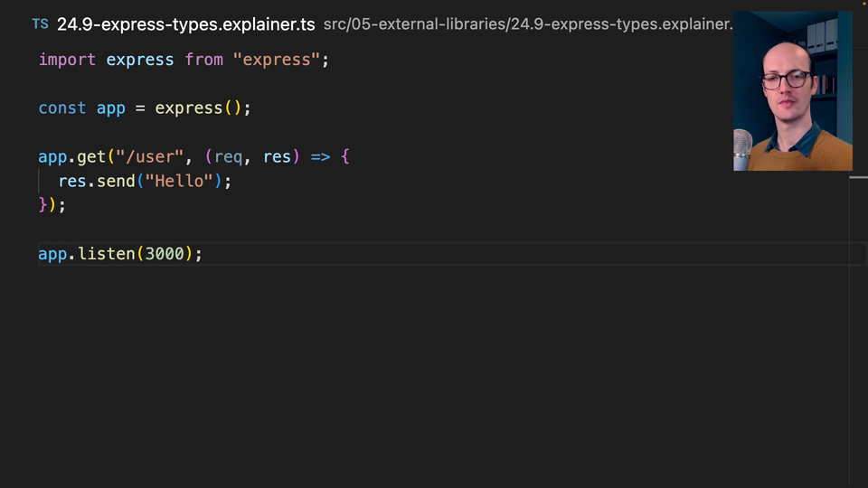This screenshot has height=488, width=868.
Task: Click the "/user" route string
Action: pyautogui.click(x=150, y=157)
